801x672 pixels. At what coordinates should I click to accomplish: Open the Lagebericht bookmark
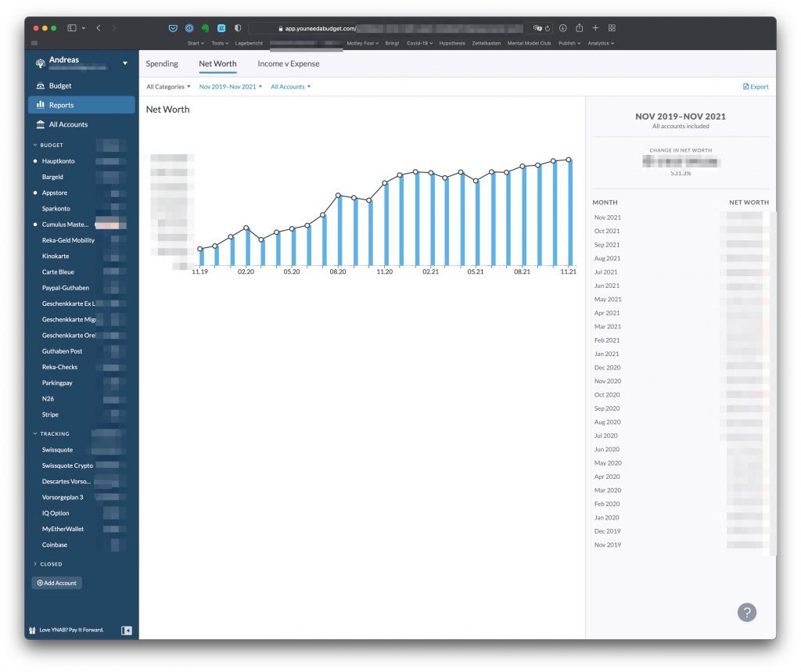[x=249, y=44]
